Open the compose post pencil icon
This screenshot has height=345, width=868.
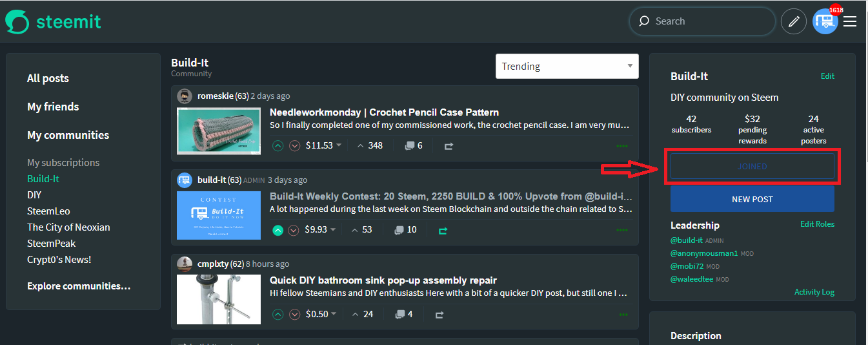(794, 21)
